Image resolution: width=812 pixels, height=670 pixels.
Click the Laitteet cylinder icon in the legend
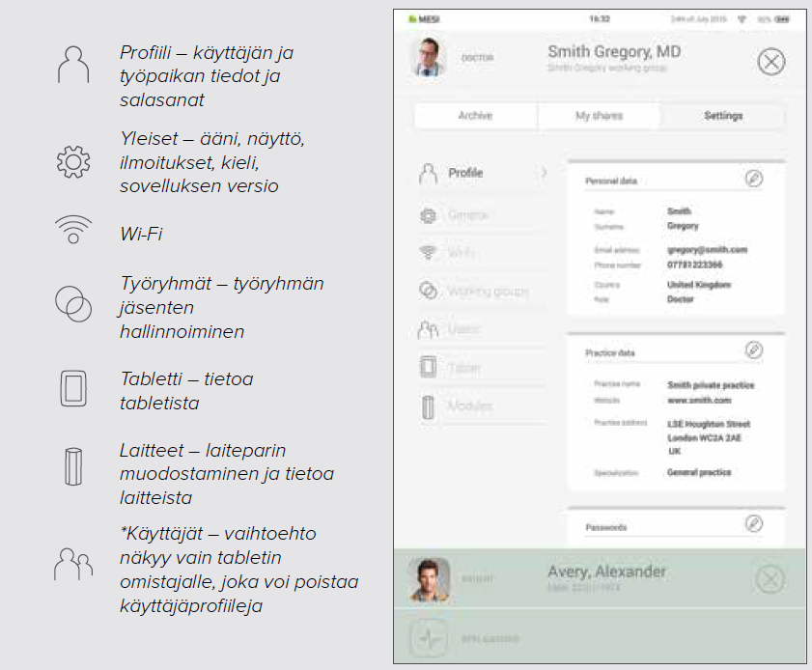(x=73, y=466)
